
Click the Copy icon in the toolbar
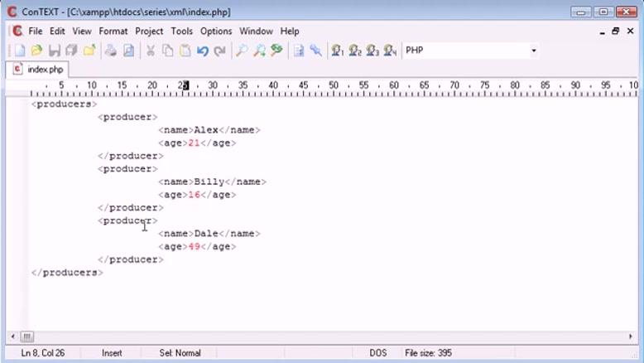coord(167,51)
